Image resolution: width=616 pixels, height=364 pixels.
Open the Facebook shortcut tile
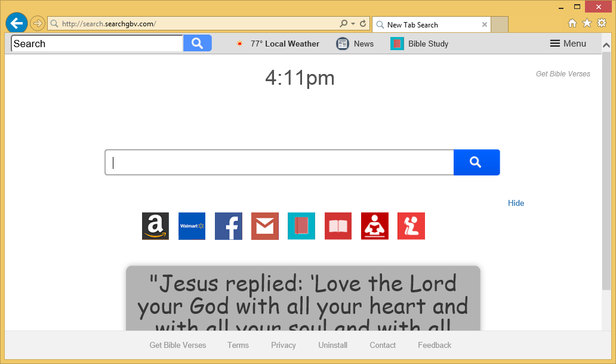229,226
